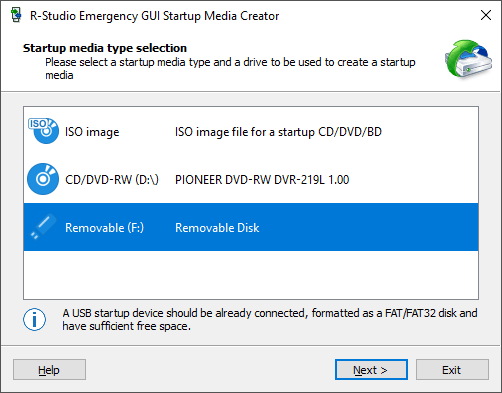Quit the wizard with Exit
Screen dimensions: 502x393
(452, 369)
